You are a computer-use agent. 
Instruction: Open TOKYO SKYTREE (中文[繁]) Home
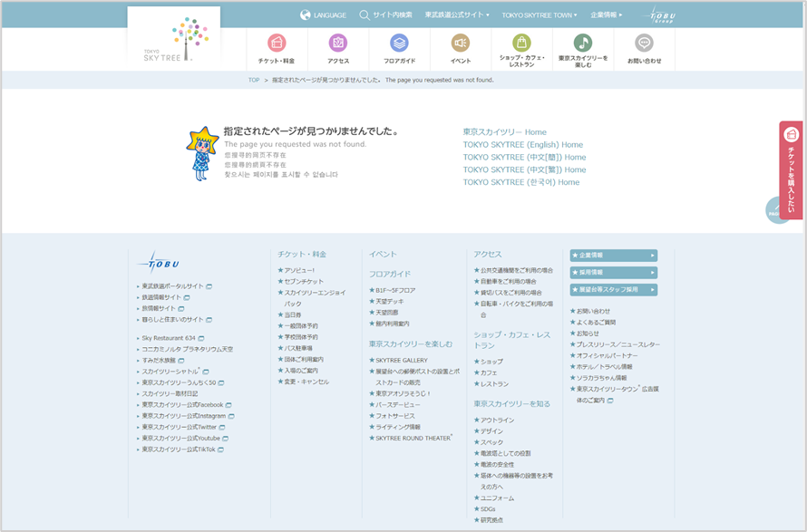click(524, 169)
